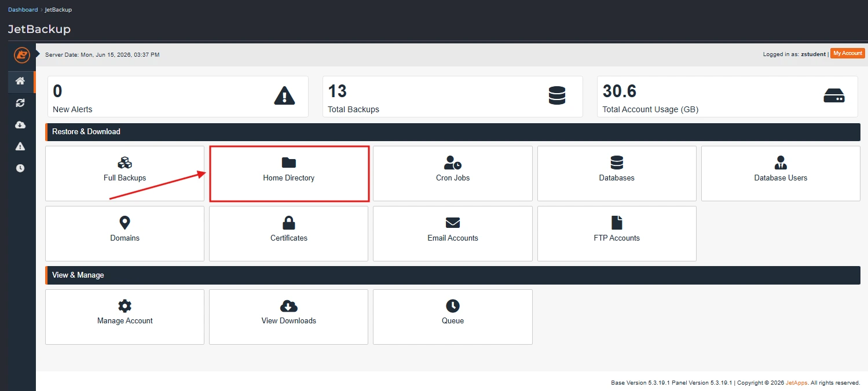Open the FTP Accounts tile label
Image resolution: width=868 pixels, height=391 pixels.
point(617,238)
